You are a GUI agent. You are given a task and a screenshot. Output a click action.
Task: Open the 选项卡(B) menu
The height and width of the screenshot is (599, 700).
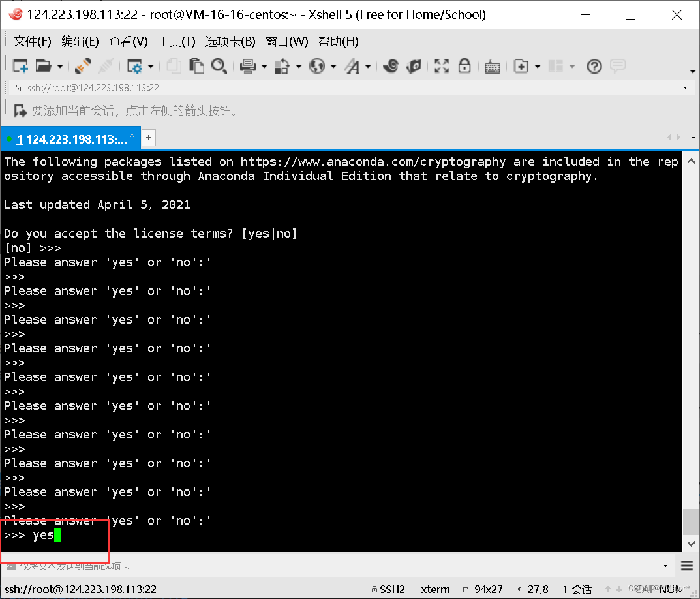click(x=230, y=42)
